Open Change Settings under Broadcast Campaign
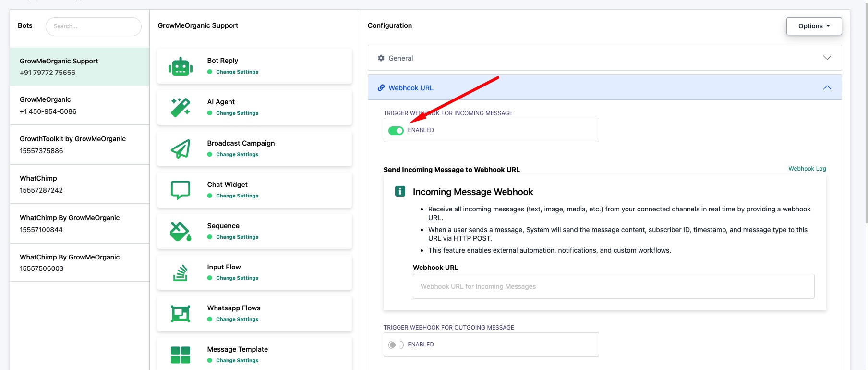Screen dimensions: 868x370 coord(237,154)
